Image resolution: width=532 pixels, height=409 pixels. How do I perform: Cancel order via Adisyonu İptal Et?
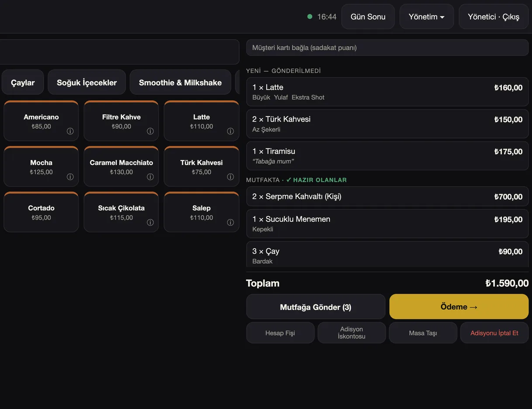coord(494,333)
